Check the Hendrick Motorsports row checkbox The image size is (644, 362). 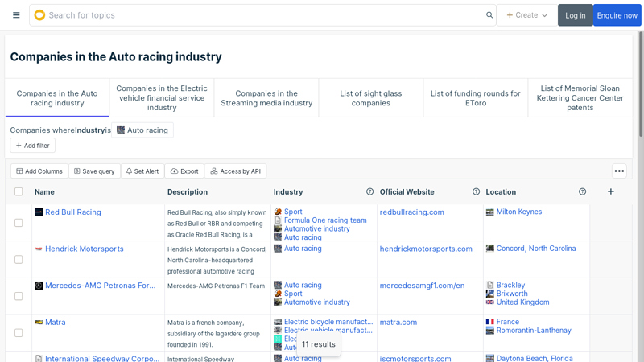click(19, 259)
